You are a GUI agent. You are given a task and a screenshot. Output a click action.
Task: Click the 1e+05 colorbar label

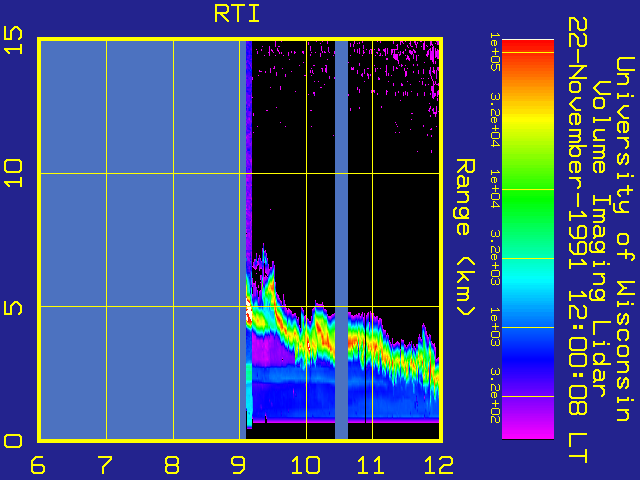pos(495,52)
